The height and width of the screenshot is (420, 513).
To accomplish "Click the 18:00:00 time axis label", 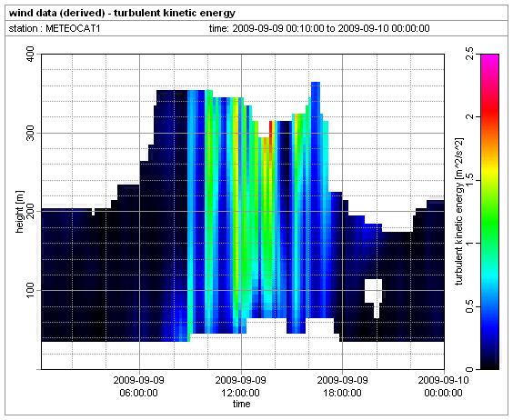I will [x=343, y=386].
